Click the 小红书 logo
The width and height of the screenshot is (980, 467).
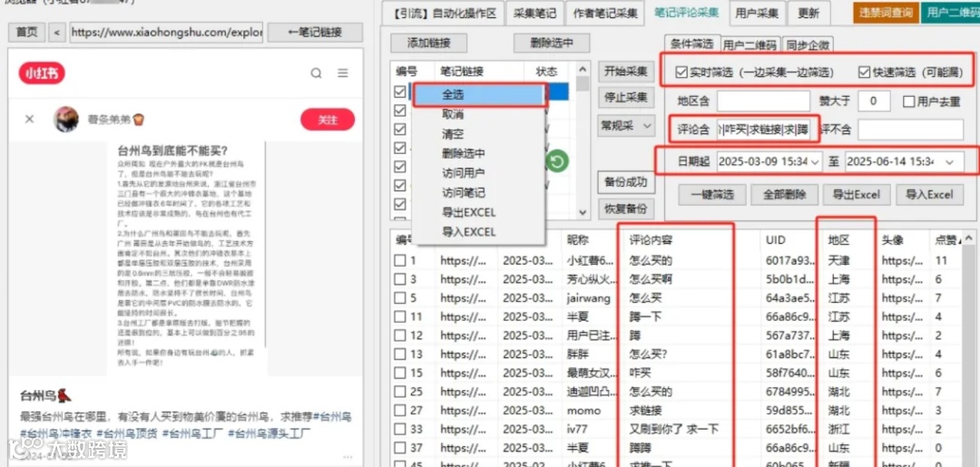click(x=42, y=73)
